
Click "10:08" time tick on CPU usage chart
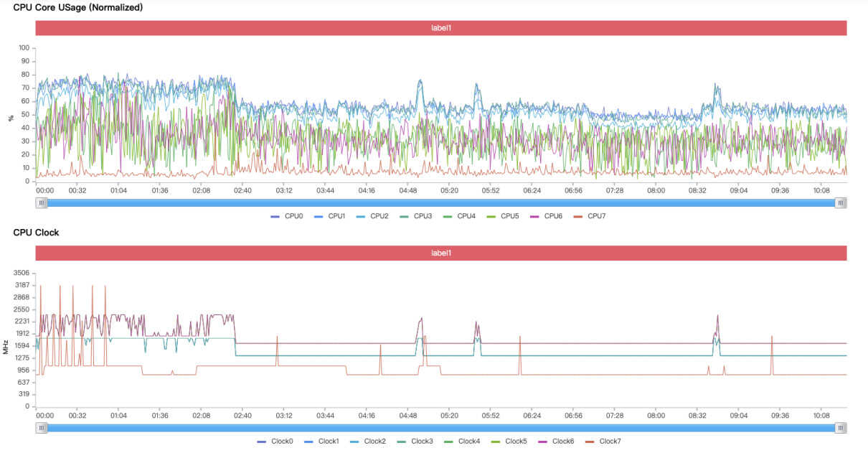821,190
